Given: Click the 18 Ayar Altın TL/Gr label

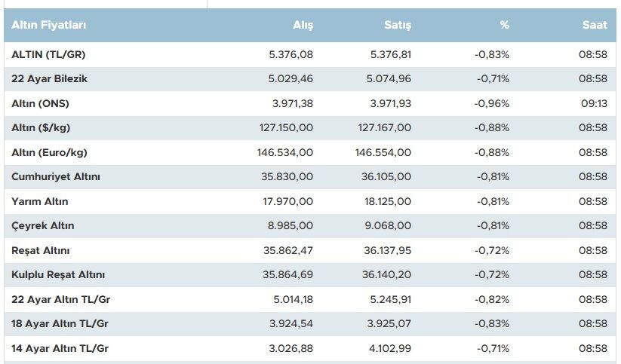Looking at the screenshot, I should 60,323.
